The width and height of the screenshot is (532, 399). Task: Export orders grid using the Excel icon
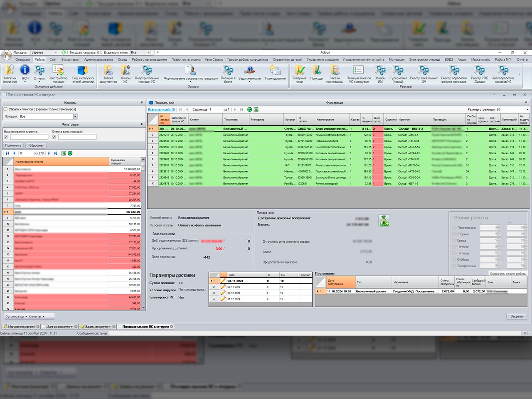pyautogui.click(x=256, y=109)
